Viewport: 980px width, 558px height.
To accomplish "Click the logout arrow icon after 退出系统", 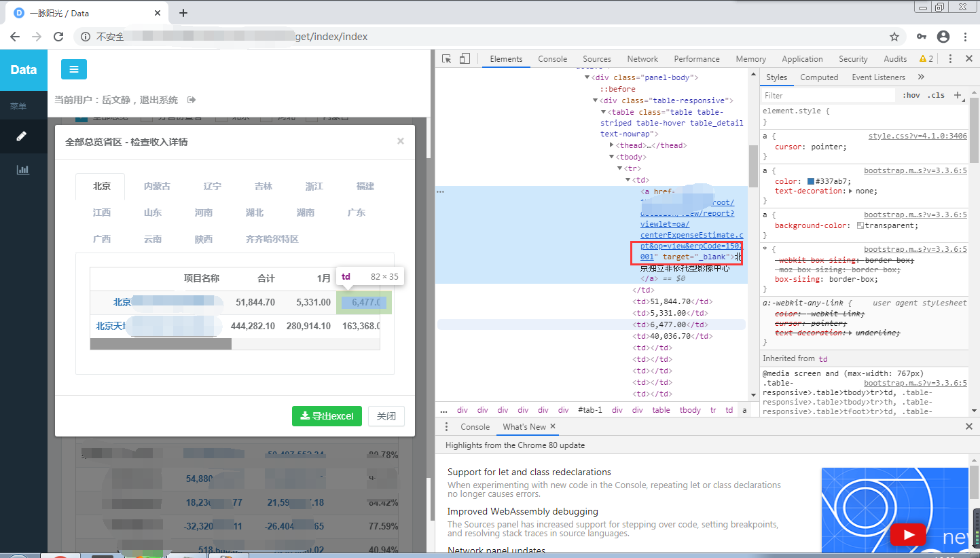I will pyautogui.click(x=192, y=100).
